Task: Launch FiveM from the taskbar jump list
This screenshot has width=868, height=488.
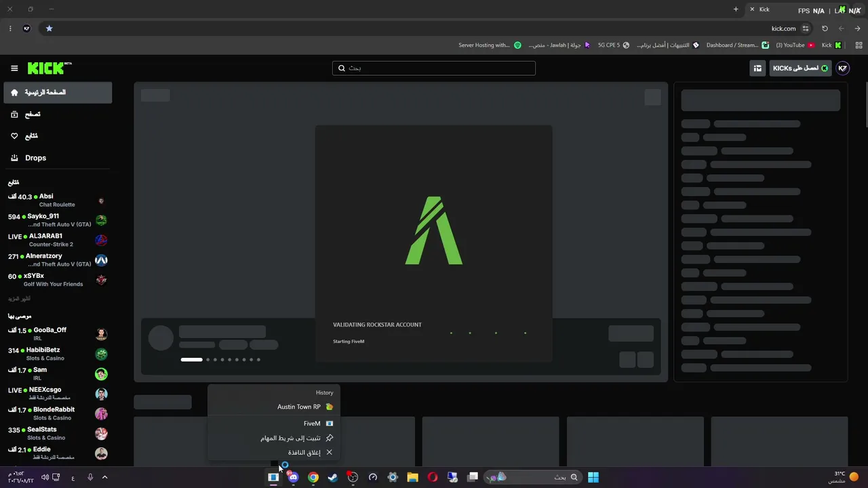Action: [274, 424]
